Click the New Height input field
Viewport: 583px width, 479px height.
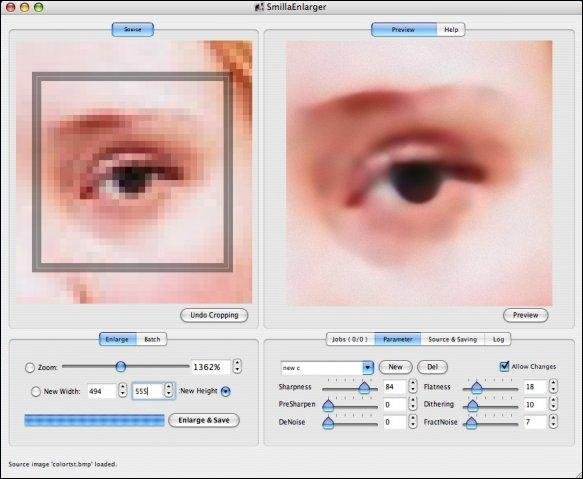[x=148, y=391]
